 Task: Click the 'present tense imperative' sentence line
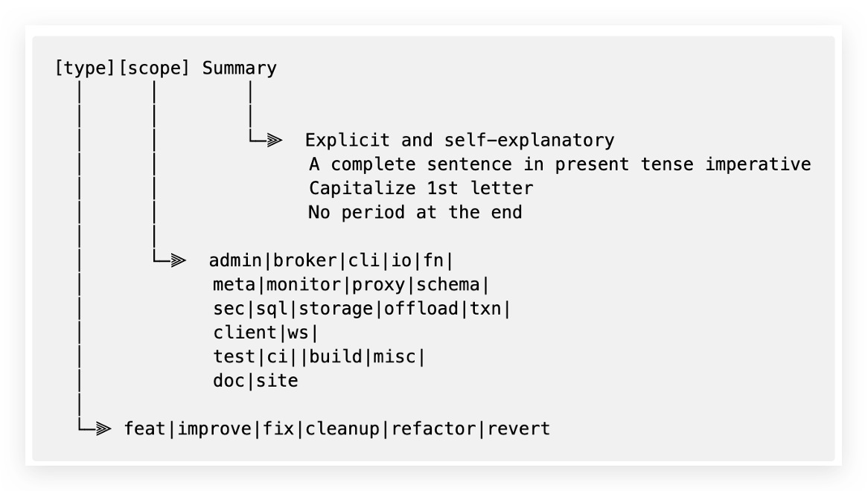point(559,164)
